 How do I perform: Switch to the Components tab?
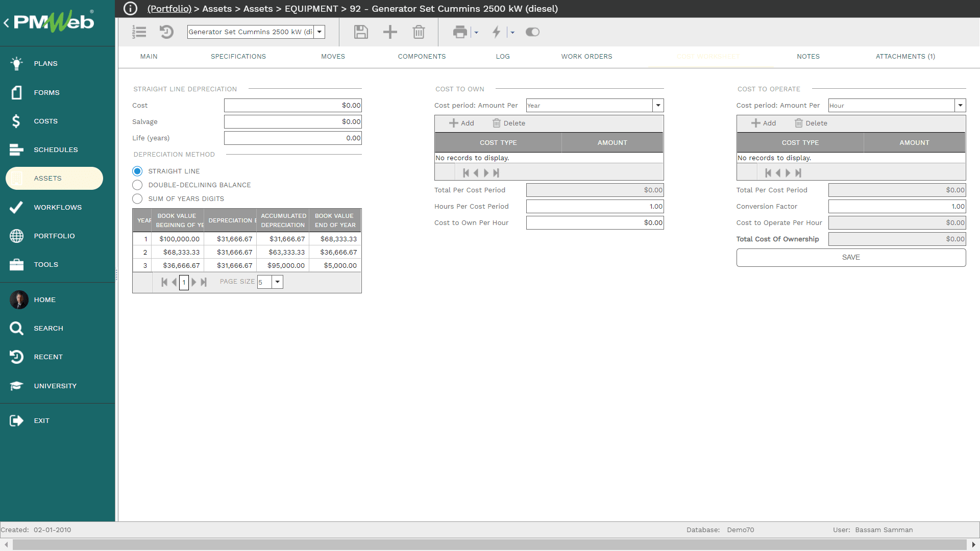point(422,57)
